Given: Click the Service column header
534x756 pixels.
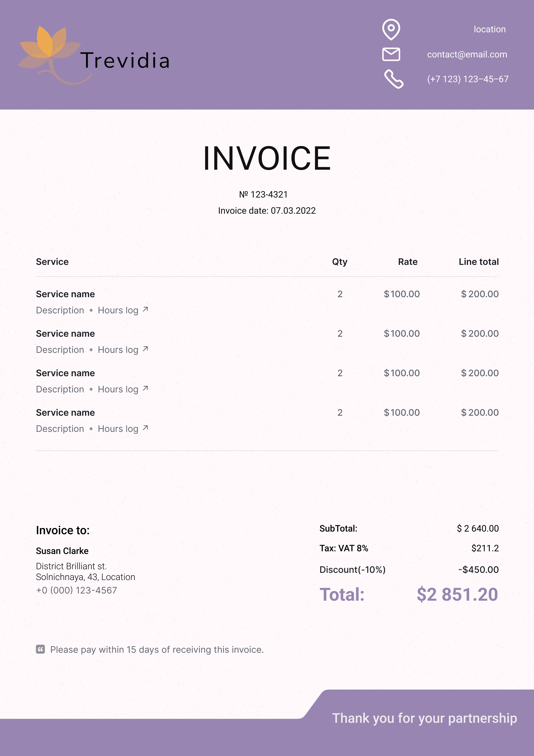Looking at the screenshot, I should pyautogui.click(x=52, y=262).
